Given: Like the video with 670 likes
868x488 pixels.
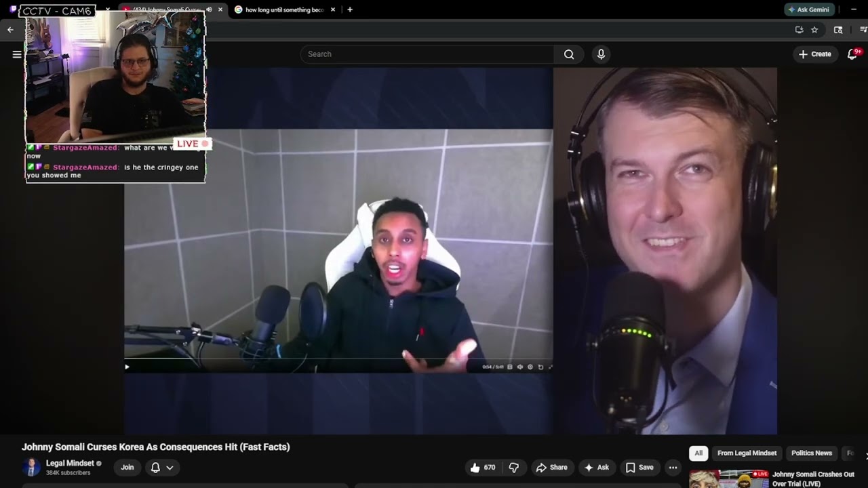Looking at the screenshot, I should [483, 467].
